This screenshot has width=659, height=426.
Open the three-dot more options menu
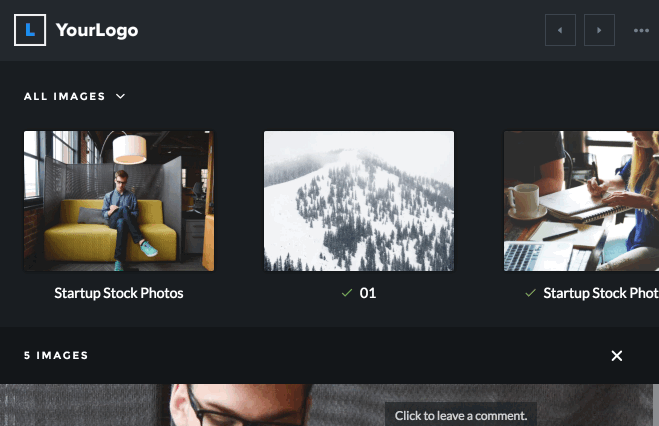click(x=641, y=30)
